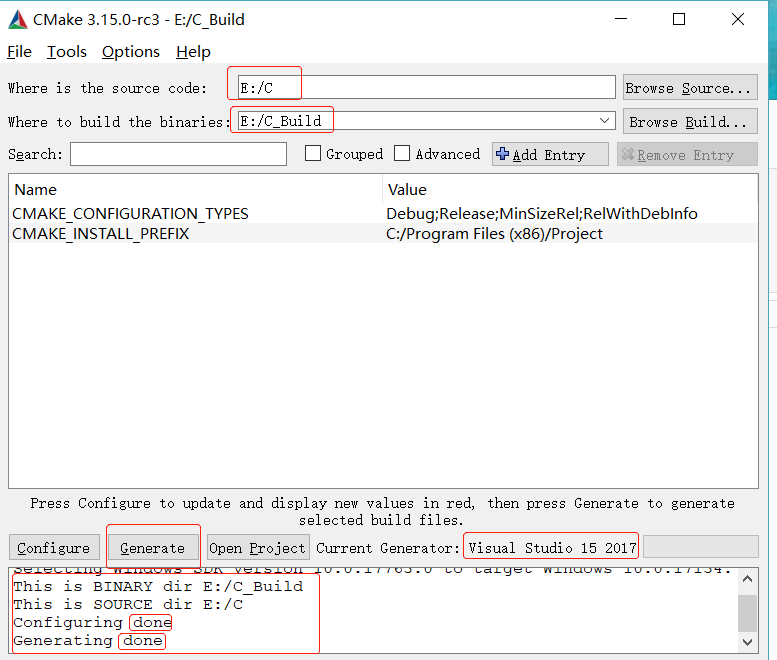The width and height of the screenshot is (777, 660).
Task: Click the source code path field
Action: point(425,88)
